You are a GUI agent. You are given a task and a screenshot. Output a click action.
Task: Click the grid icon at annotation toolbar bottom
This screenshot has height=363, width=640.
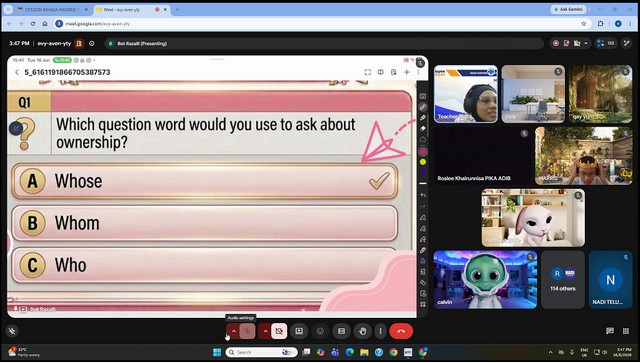tap(423, 304)
